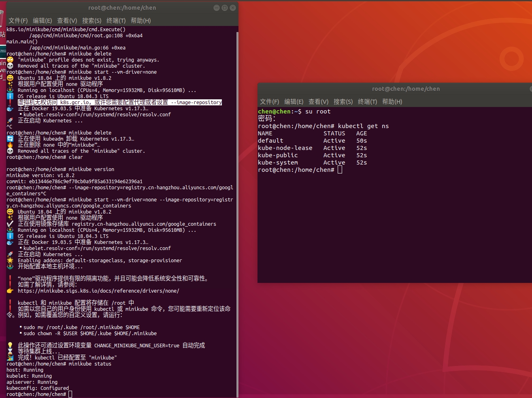Click the 'kubectl get ns' command
The height and width of the screenshot is (398, 532).
[x=363, y=126]
